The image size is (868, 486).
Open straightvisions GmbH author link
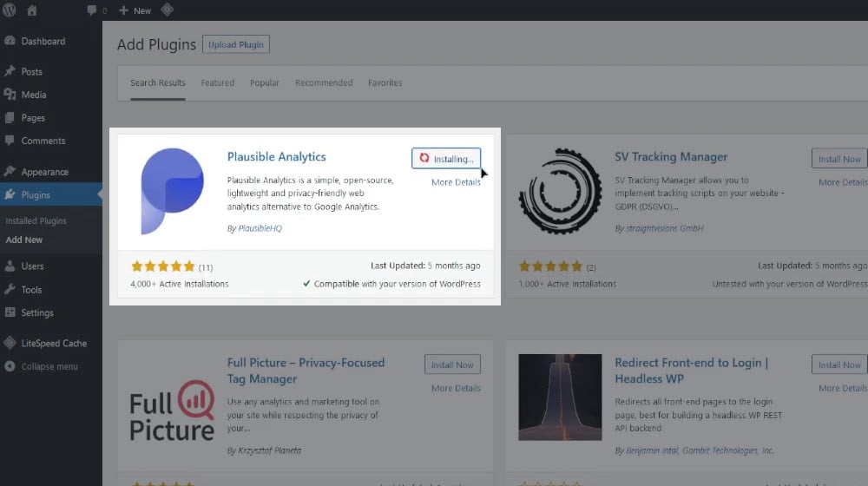(664, 228)
